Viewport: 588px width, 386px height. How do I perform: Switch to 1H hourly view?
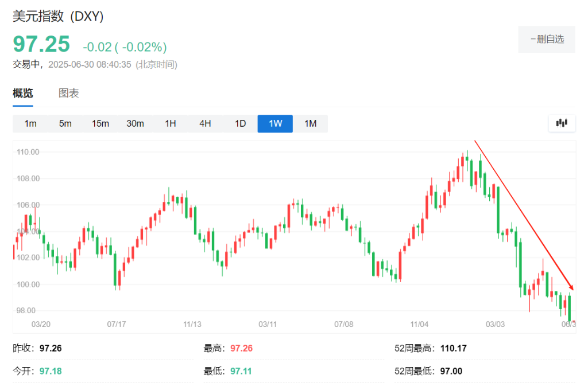pos(170,123)
